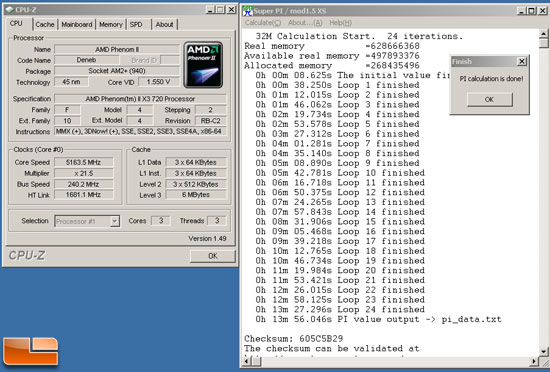Click the HT Link value 1681.1 MHz

[83, 195]
